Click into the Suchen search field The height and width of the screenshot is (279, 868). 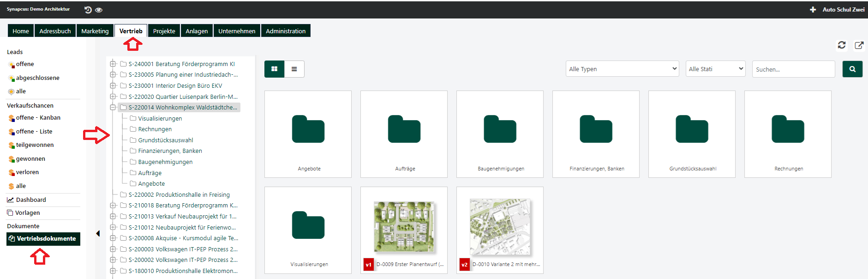(793, 69)
